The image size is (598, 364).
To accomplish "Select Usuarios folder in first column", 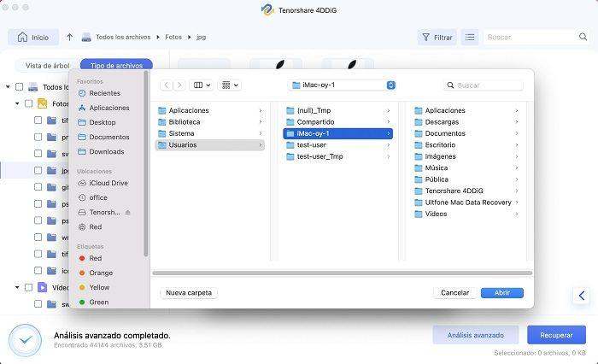I will pyautogui.click(x=210, y=145).
